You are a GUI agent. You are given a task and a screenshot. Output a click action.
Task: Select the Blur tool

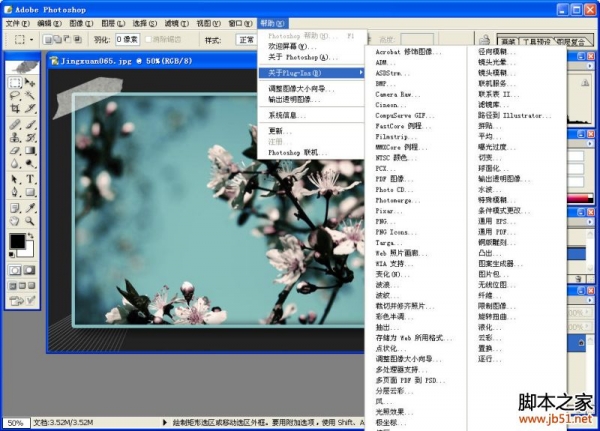(x=15, y=163)
